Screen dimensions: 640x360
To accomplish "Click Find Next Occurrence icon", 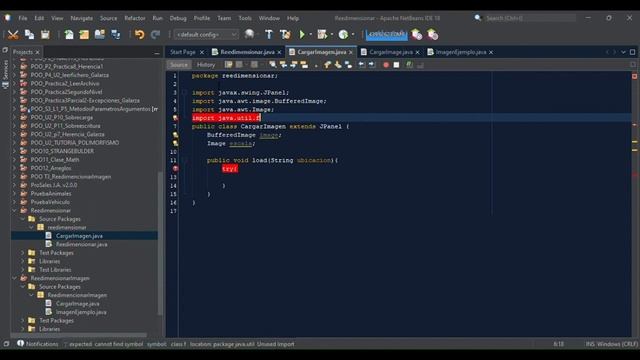I will 293,64.
